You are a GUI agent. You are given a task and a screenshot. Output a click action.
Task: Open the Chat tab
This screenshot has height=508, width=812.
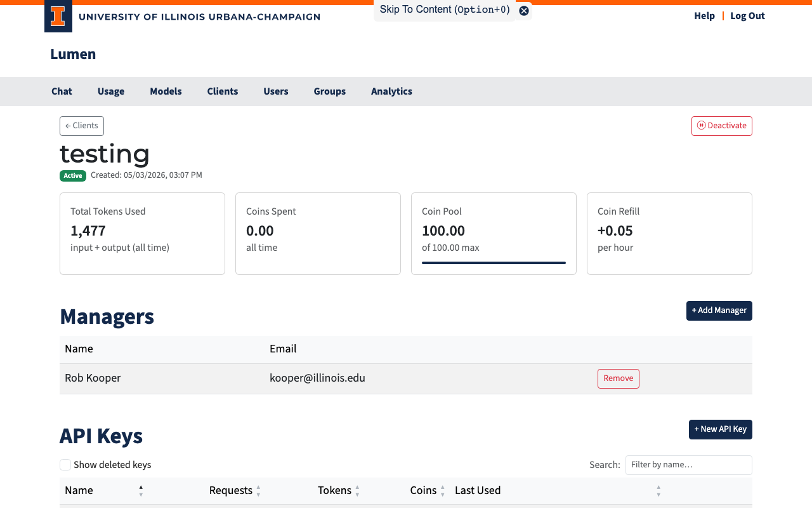pos(62,91)
